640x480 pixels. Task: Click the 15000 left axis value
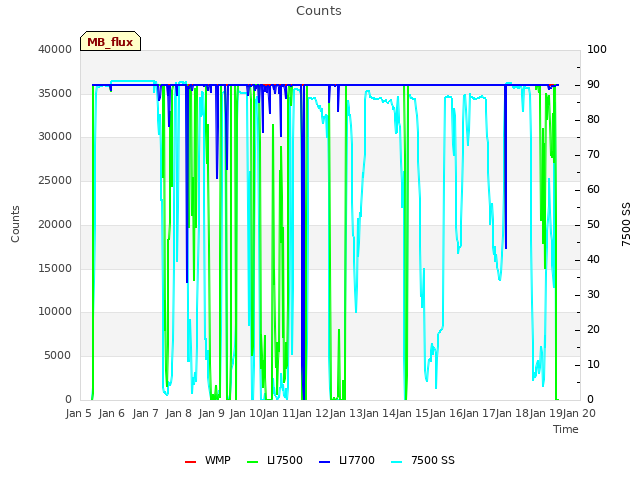point(55,269)
